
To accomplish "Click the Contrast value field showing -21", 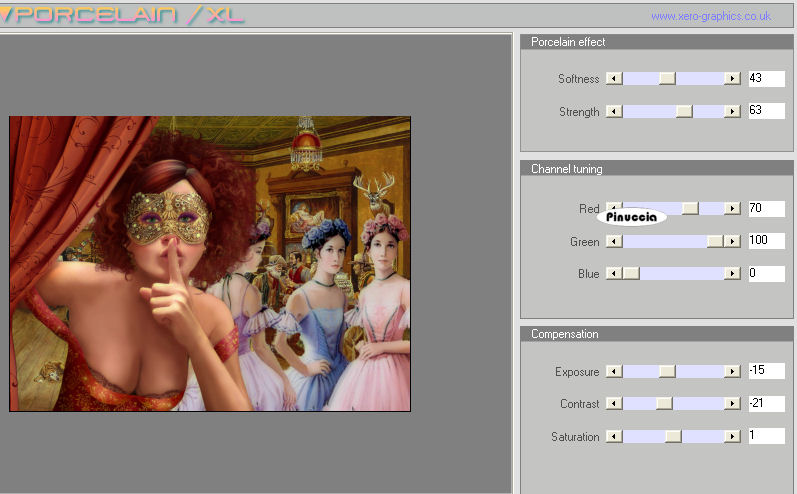I will click(767, 404).
